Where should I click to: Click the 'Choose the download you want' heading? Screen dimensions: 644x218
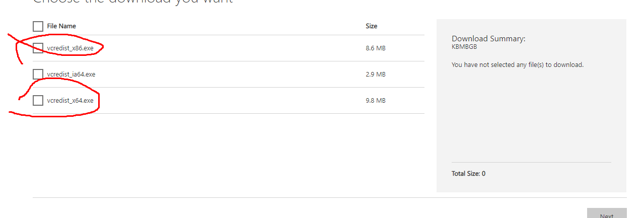(x=132, y=2)
